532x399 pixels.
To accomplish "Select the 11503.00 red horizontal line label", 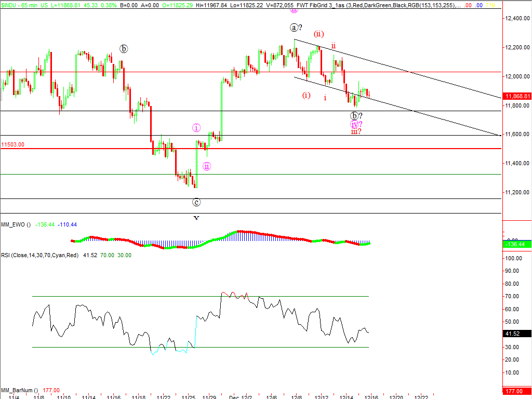I will 13,144.
